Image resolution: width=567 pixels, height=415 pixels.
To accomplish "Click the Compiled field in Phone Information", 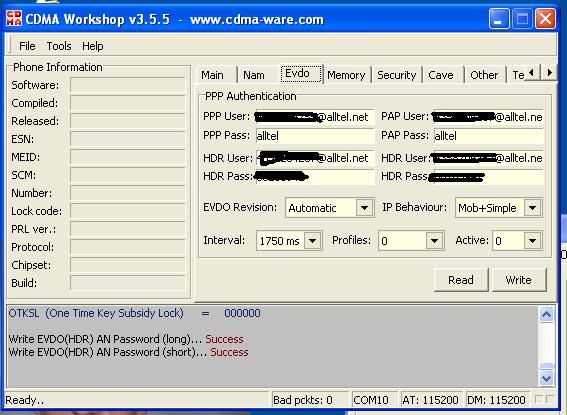I will (128, 103).
